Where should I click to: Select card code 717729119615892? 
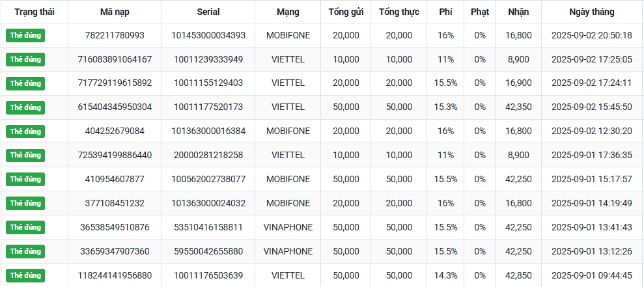115,83
